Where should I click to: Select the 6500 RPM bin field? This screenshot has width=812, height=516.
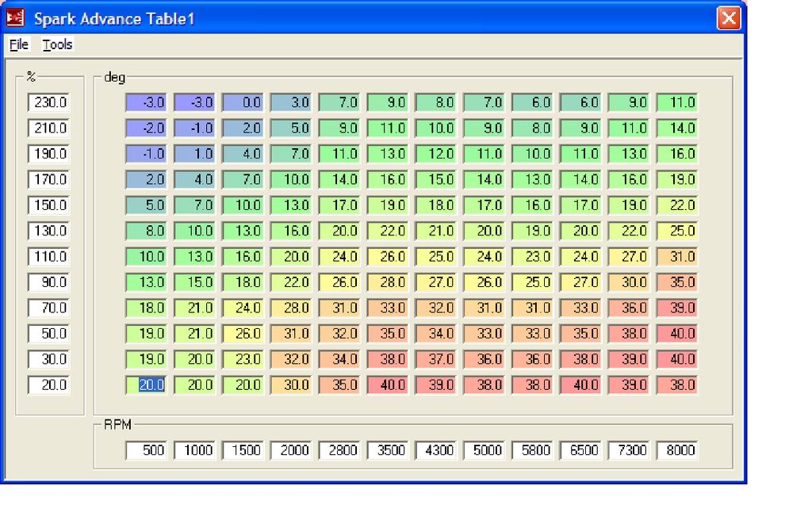click(x=580, y=449)
